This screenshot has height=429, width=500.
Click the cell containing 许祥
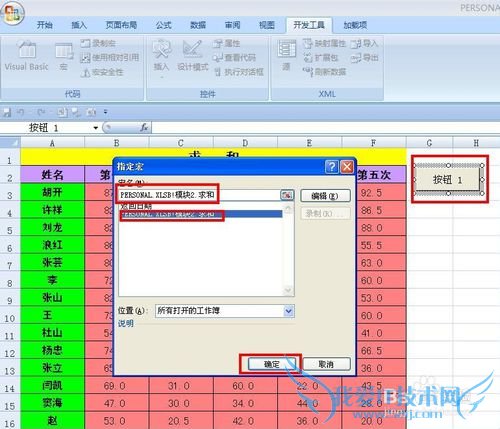(52, 210)
